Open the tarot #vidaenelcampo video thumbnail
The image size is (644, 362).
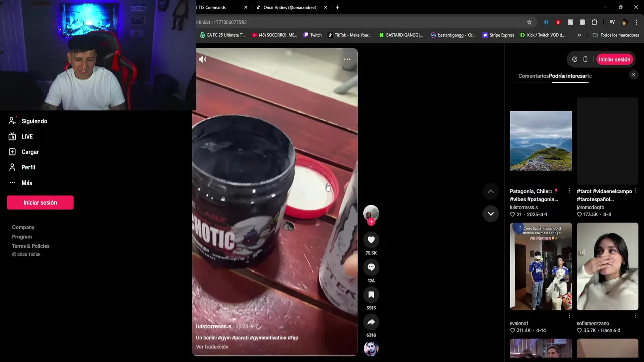607,141
